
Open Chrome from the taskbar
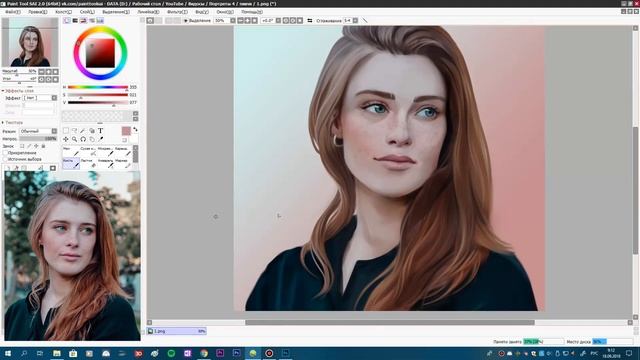point(204,353)
